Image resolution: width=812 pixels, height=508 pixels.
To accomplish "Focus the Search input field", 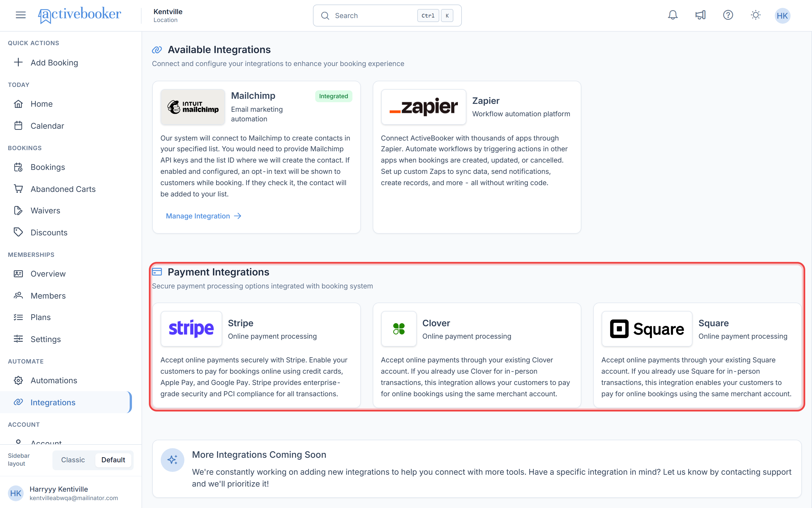I will click(387, 16).
